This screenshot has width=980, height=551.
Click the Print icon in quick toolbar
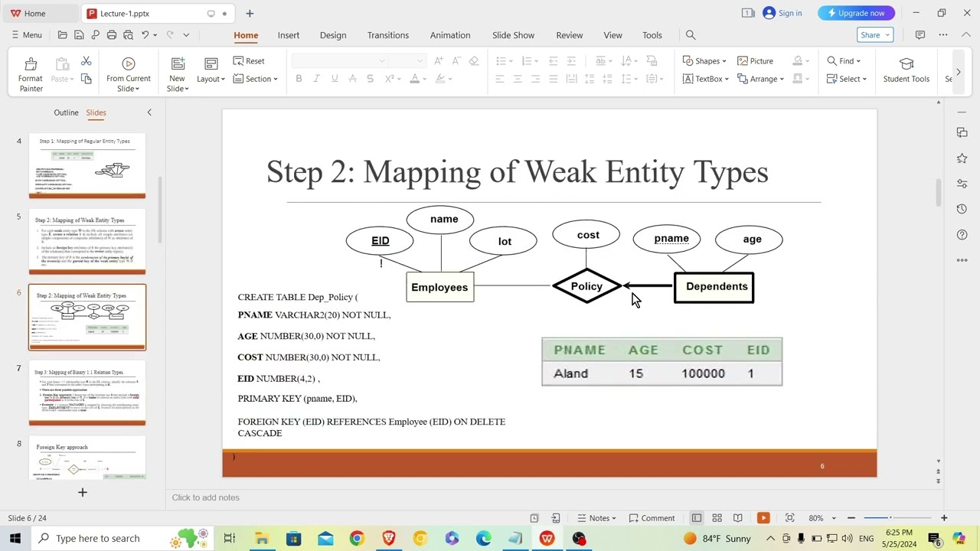(112, 35)
